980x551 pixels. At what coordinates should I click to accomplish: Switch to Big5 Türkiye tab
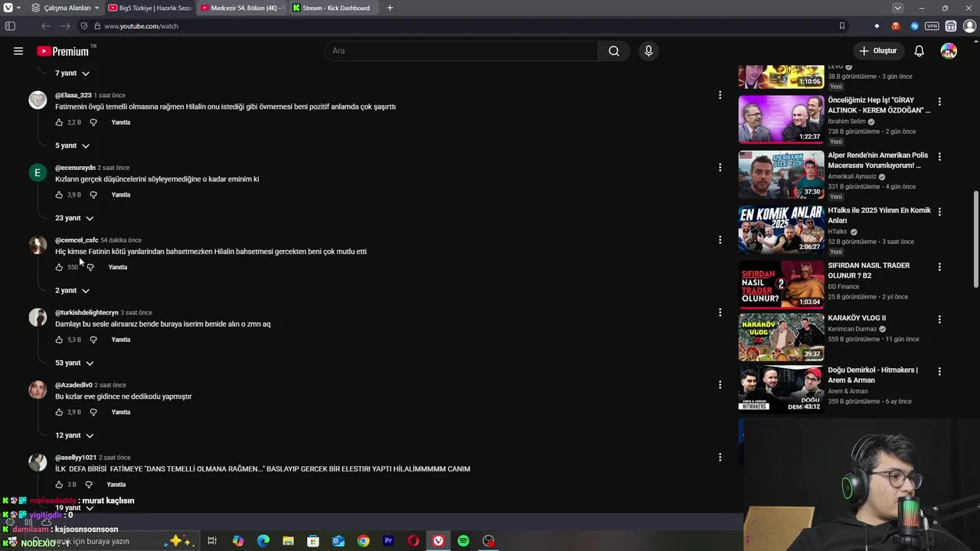(150, 8)
